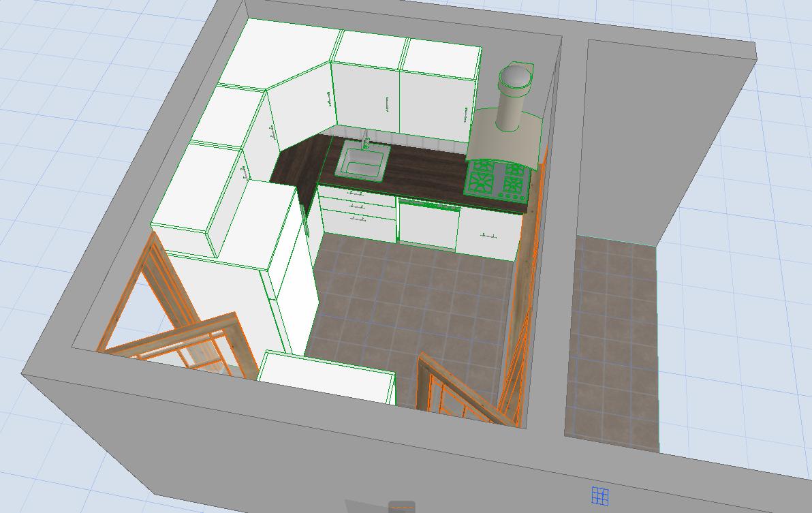Image resolution: width=812 pixels, height=513 pixels.
Task: Click the orange-striped handle at bottom edge
Action: pos(401,507)
